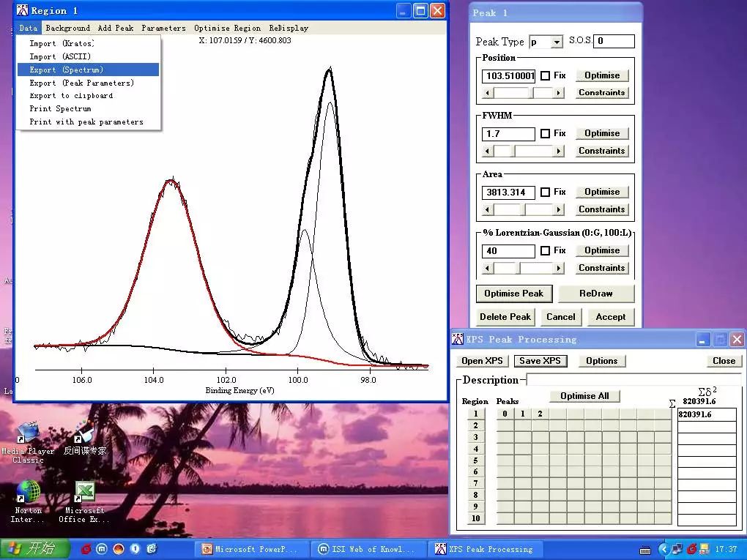Click the orange round quick launch icon
Image resolution: width=747 pixels, height=560 pixels.
pos(118,549)
